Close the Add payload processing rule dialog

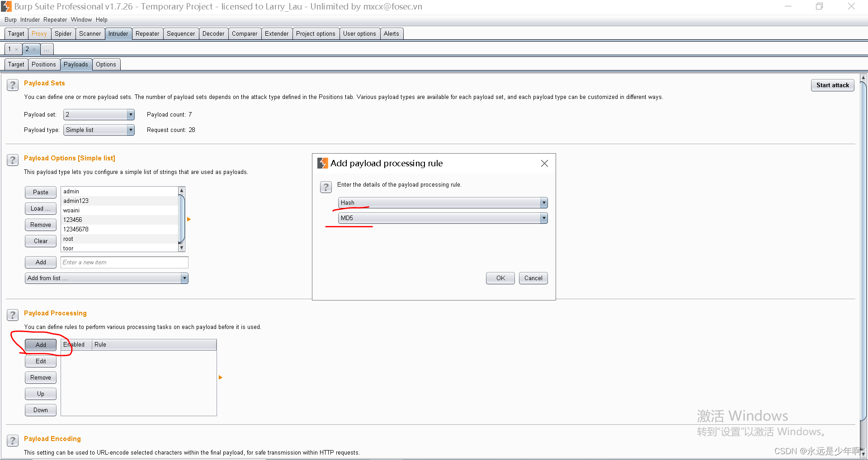point(544,163)
